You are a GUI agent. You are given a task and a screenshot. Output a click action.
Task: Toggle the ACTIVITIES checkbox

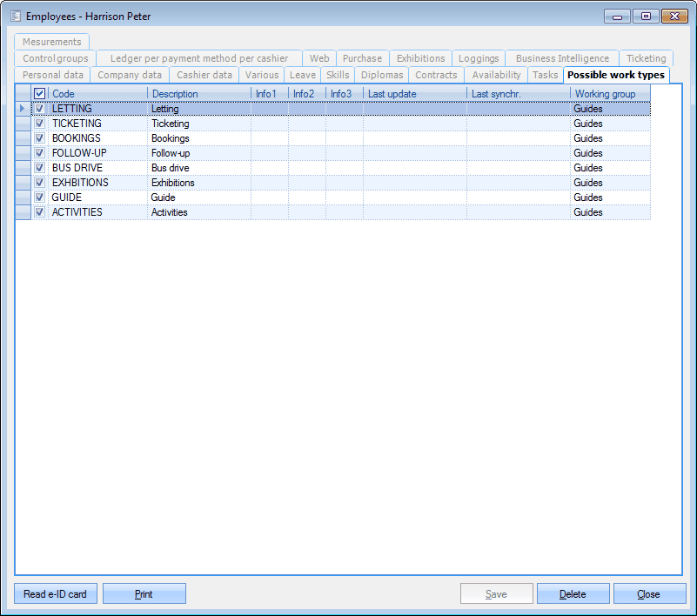click(x=39, y=211)
